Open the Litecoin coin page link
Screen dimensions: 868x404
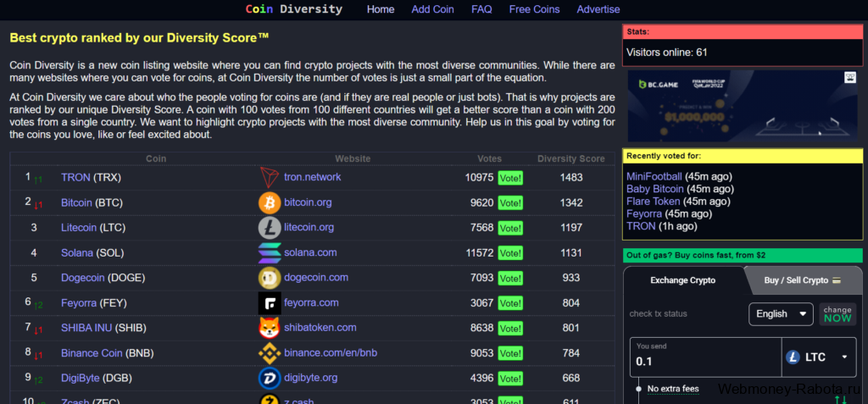[x=79, y=228]
